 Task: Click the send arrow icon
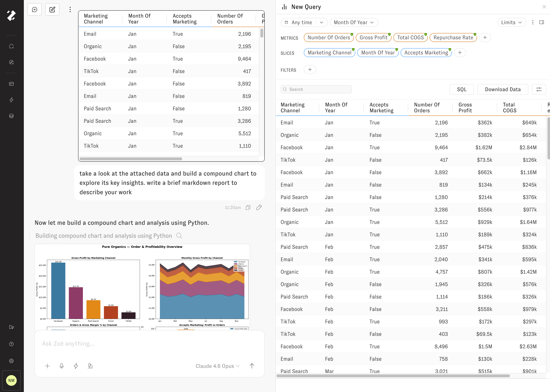(252, 366)
